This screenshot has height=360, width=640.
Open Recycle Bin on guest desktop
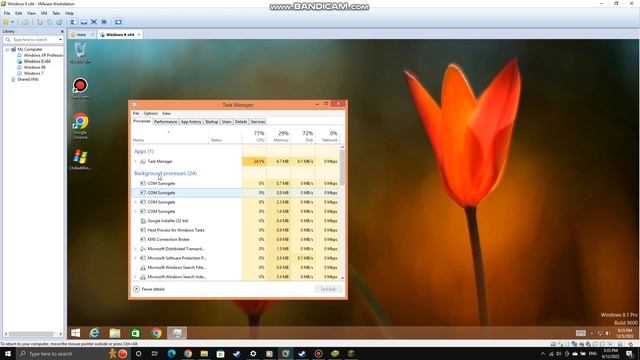click(80, 53)
